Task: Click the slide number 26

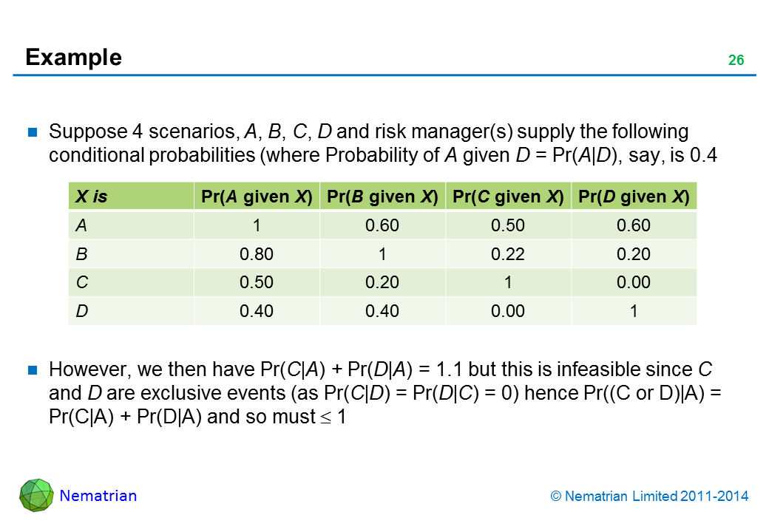Action: pyautogui.click(x=736, y=61)
